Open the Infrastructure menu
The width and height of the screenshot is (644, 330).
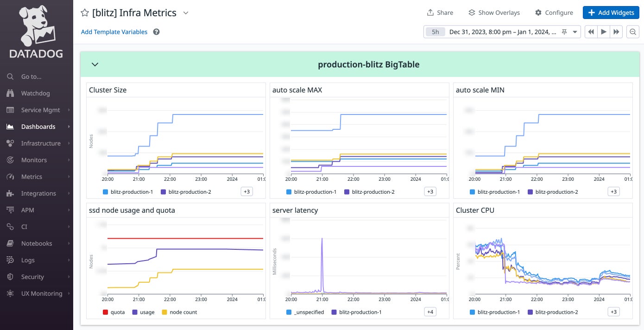tap(41, 143)
